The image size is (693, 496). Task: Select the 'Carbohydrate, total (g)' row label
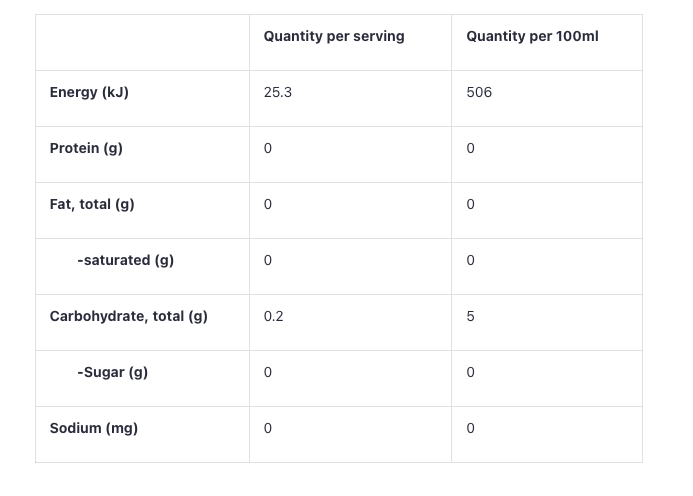click(x=129, y=316)
